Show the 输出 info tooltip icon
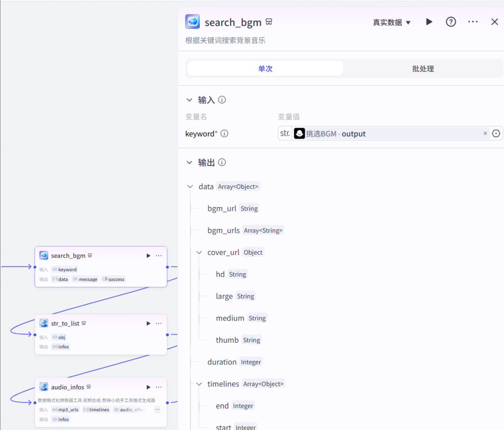The width and height of the screenshot is (504, 430). [x=222, y=162]
